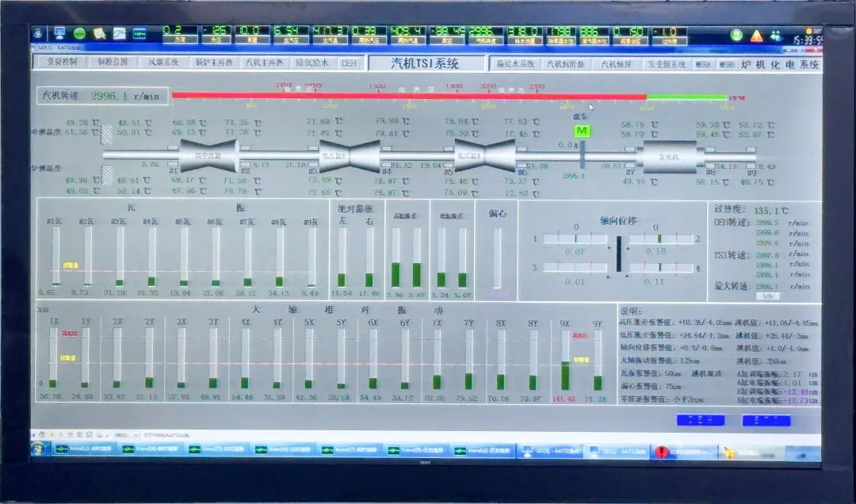Open the red alert icon in taskbar

pyautogui.click(x=661, y=452)
